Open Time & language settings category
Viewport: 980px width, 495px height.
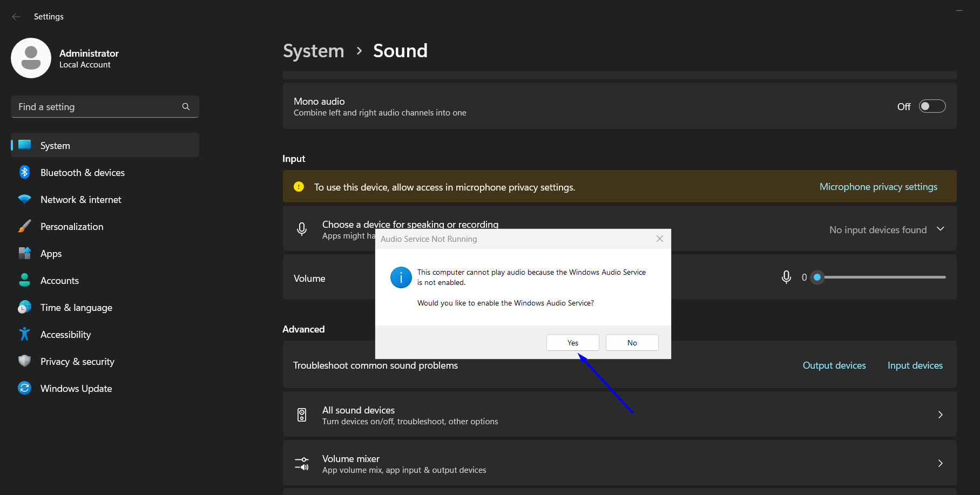coord(76,308)
